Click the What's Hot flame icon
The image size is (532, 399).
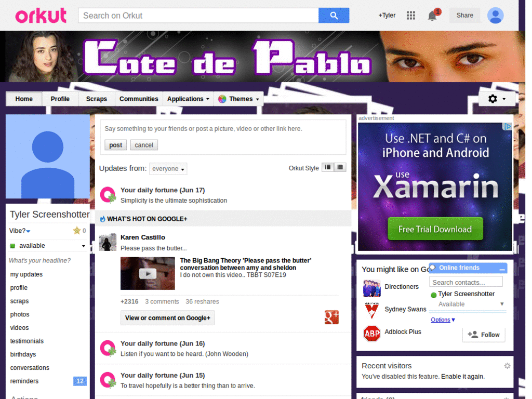(x=102, y=219)
